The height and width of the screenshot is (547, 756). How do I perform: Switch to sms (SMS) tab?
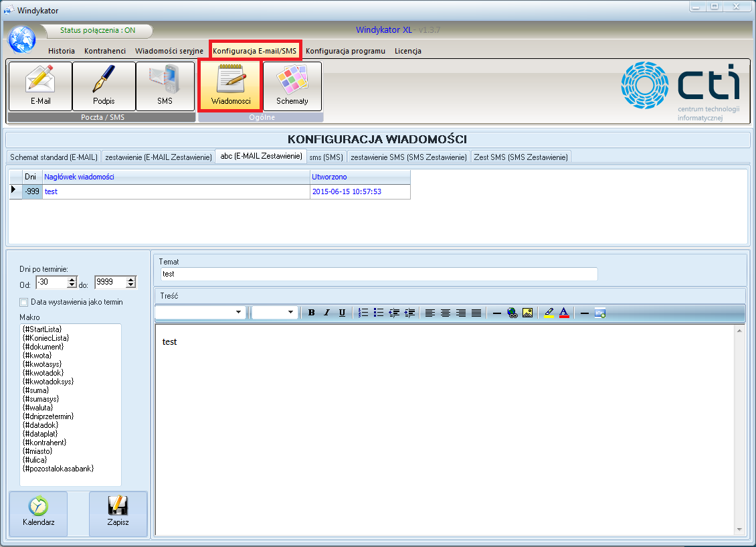pyautogui.click(x=326, y=157)
